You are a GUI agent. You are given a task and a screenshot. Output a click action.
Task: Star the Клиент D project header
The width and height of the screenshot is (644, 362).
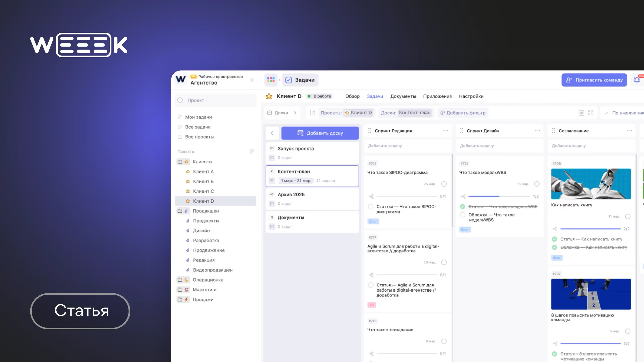click(x=269, y=96)
